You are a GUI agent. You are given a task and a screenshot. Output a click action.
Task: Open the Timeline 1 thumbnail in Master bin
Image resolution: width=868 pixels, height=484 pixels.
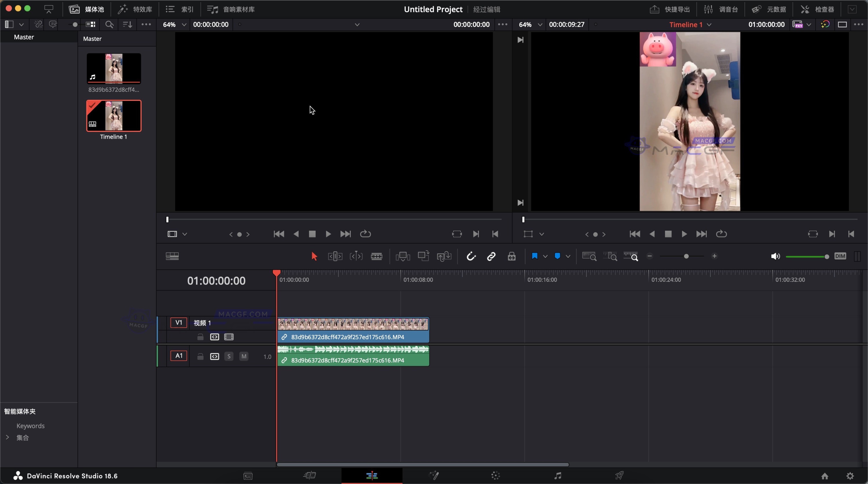[113, 115]
